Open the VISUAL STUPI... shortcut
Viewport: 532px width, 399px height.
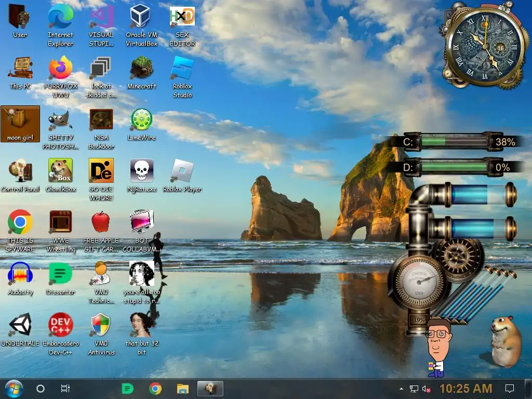tap(101, 25)
